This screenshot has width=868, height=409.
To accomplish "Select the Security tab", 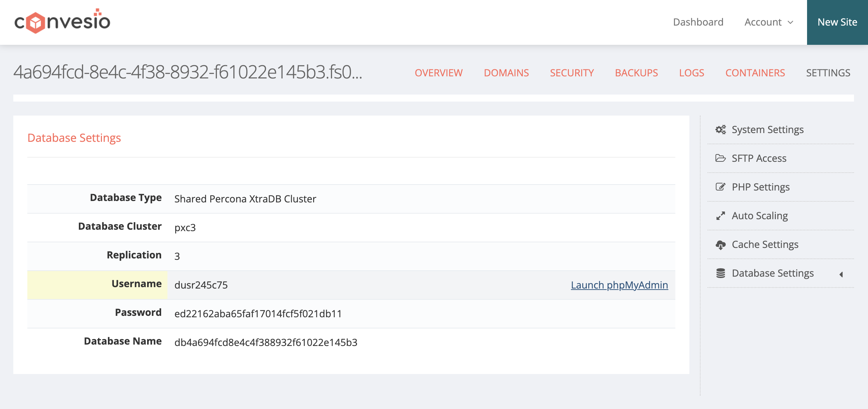I will 572,73.
